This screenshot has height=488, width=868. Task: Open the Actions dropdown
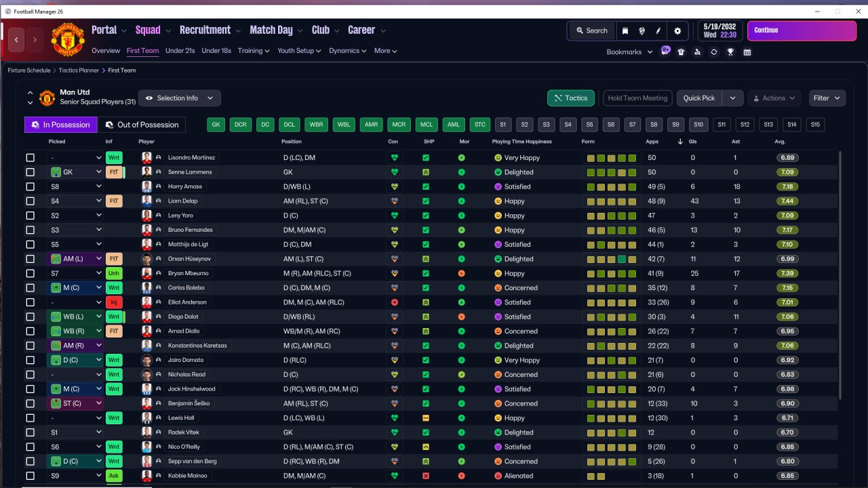tap(774, 98)
